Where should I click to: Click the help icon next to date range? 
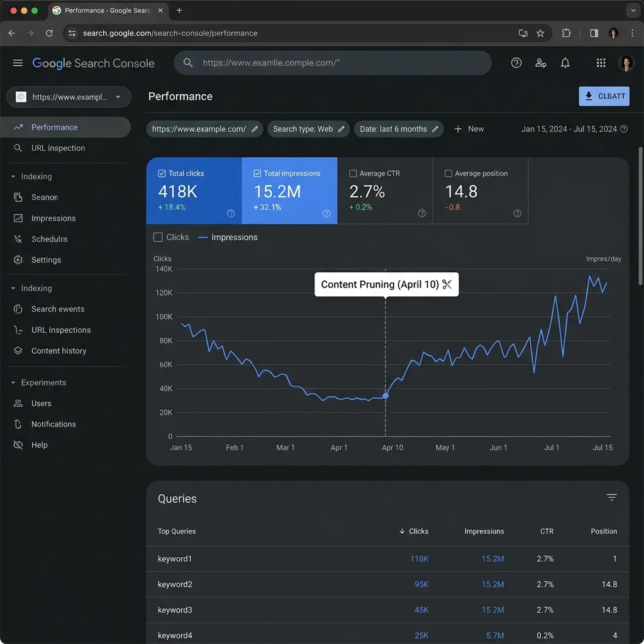(x=623, y=129)
